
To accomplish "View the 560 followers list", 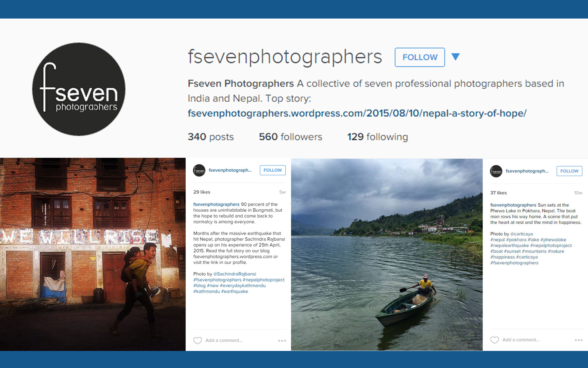I will [290, 137].
